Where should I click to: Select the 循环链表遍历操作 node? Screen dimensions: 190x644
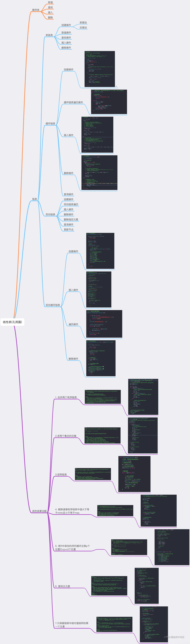point(73,102)
